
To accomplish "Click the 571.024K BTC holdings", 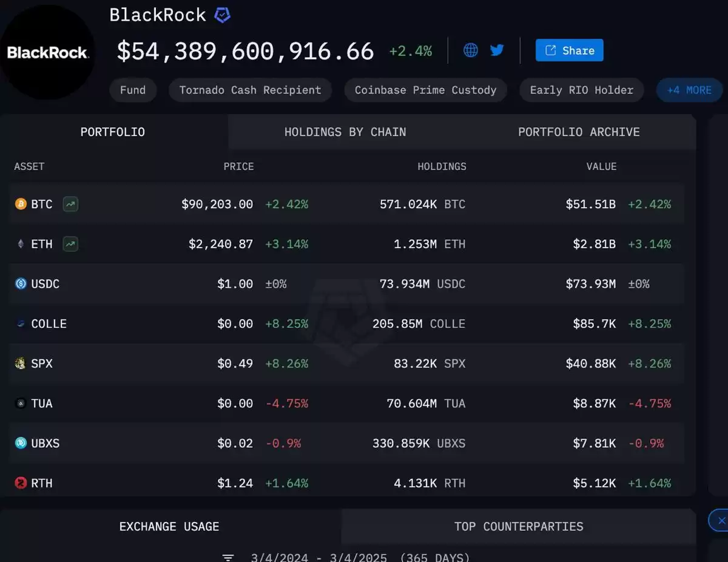I will 422,205.
